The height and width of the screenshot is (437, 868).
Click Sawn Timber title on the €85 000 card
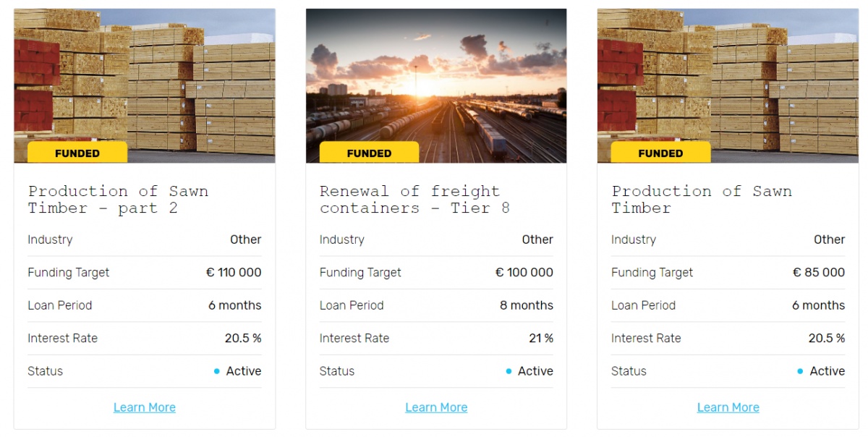702,200
